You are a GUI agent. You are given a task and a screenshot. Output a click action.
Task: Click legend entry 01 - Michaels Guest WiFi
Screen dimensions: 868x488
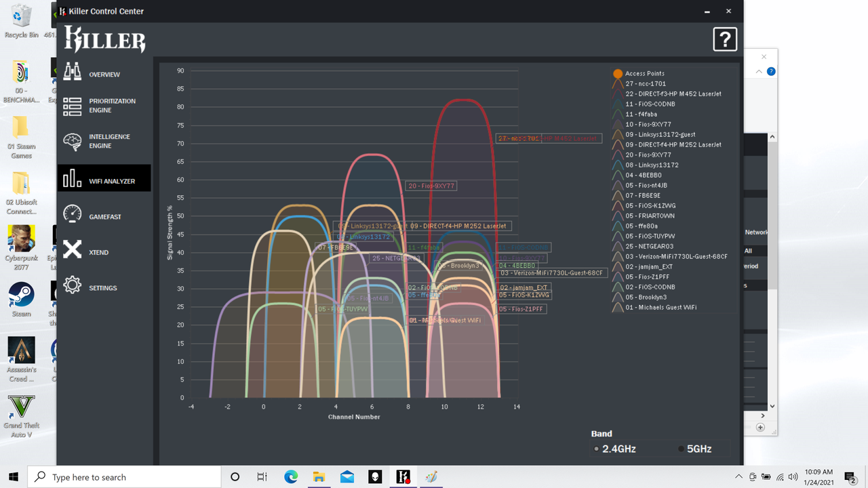pos(660,308)
